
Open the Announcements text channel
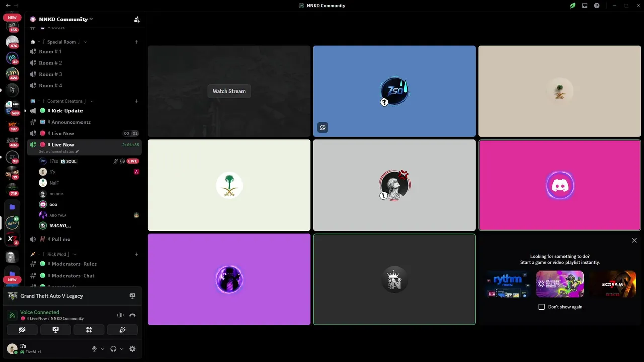click(x=84, y=122)
